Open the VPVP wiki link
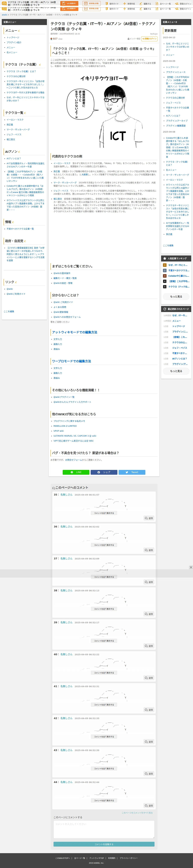193x868 pixels. tap(58, 431)
